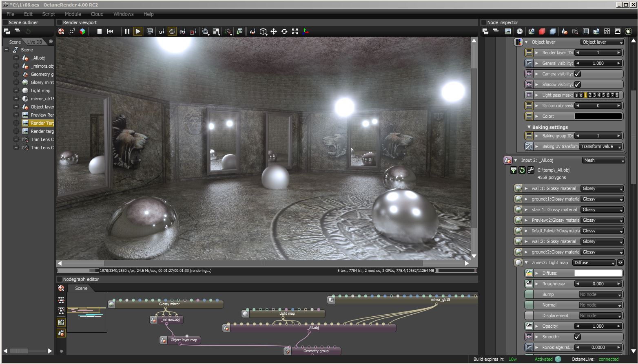Viewport: 638px width, 364px height.
Task: Click the clock icon in Node inspector
Action: click(x=520, y=31)
